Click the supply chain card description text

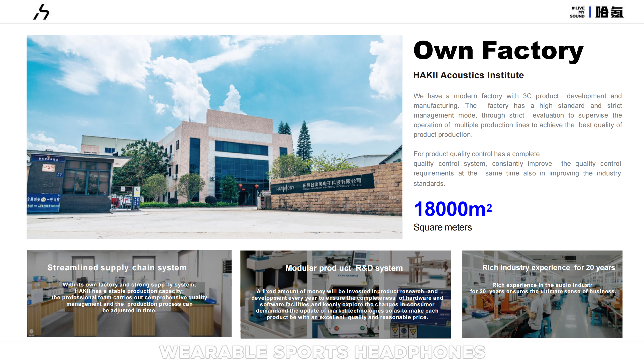point(129,298)
